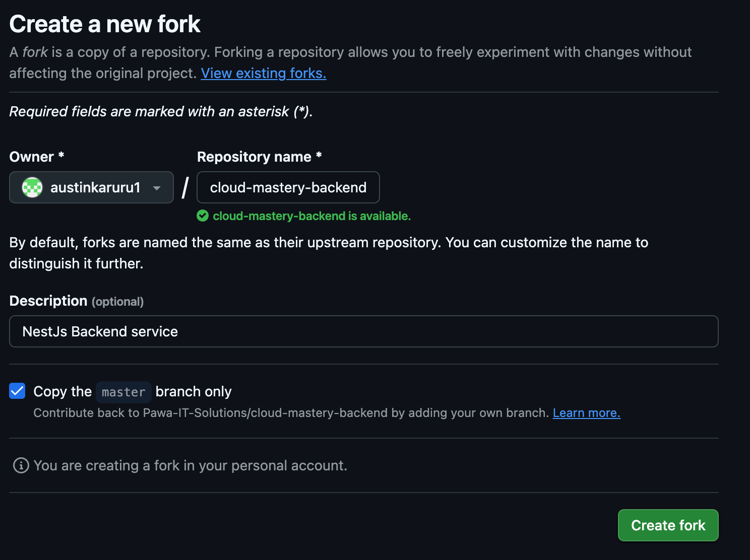Click inside the Repository name field
Image resolution: width=750 pixels, height=560 pixels.
[x=288, y=187]
